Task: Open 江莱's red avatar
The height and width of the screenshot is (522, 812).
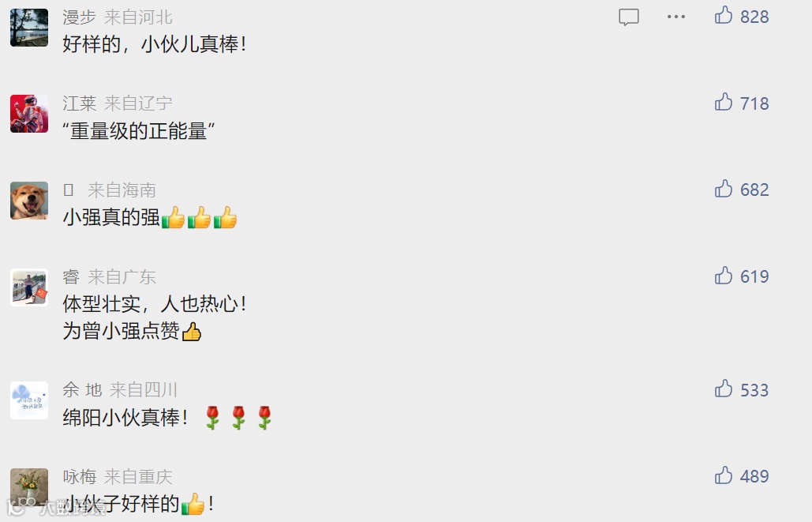Action: tap(29, 114)
